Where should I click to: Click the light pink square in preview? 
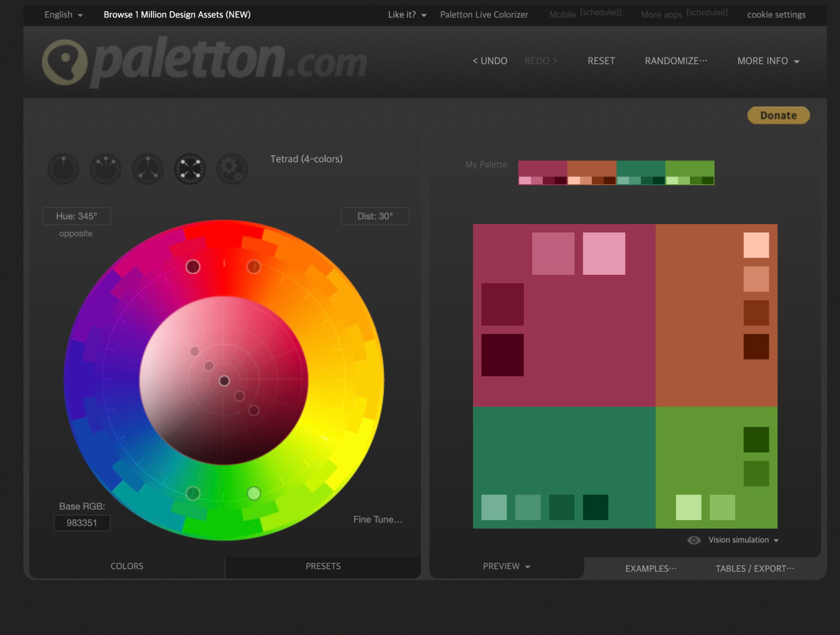pos(604,253)
